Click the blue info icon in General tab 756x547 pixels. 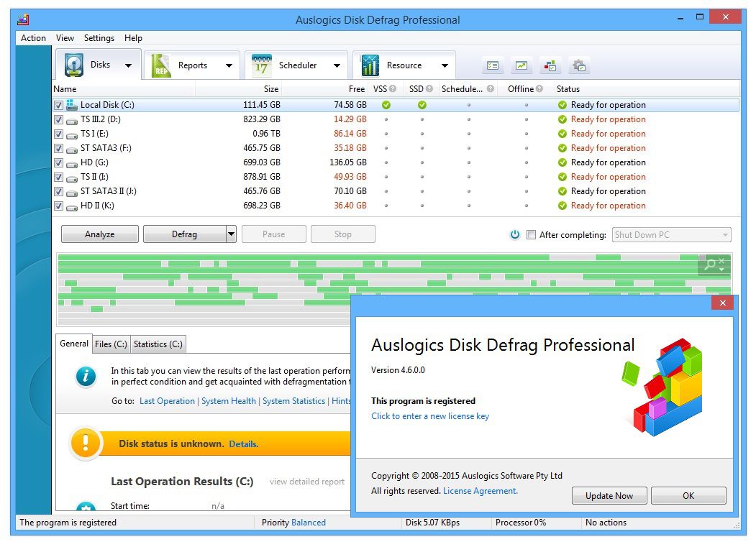point(86,377)
